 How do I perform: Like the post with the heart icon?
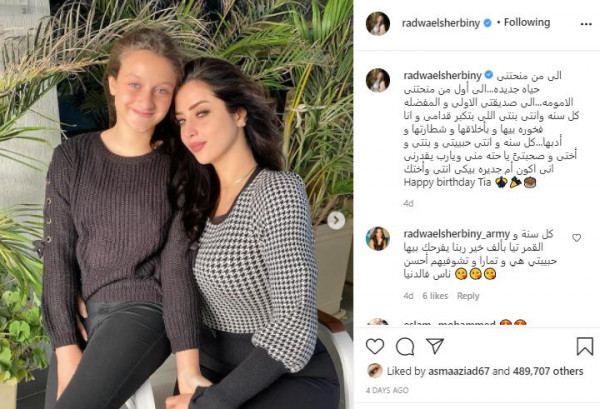(x=375, y=346)
